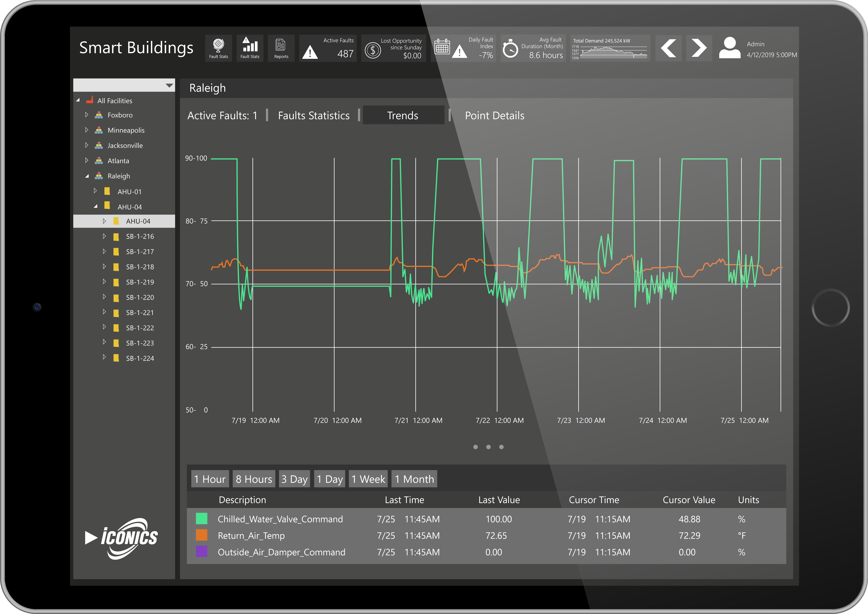Click the SB-1-224 folder icon
The height and width of the screenshot is (614, 868).
[x=116, y=358]
